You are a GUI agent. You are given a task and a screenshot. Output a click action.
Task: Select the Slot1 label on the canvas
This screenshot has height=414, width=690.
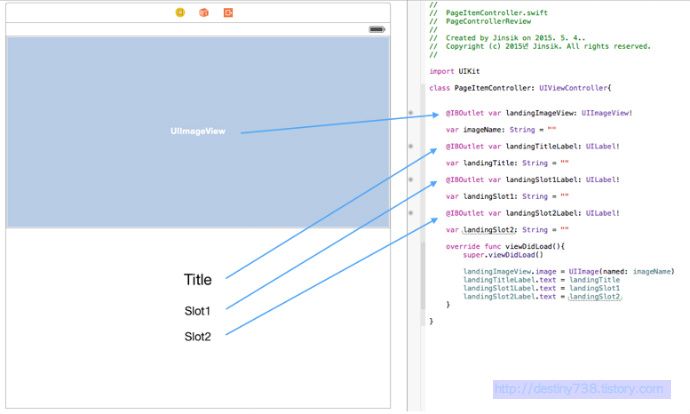click(197, 311)
